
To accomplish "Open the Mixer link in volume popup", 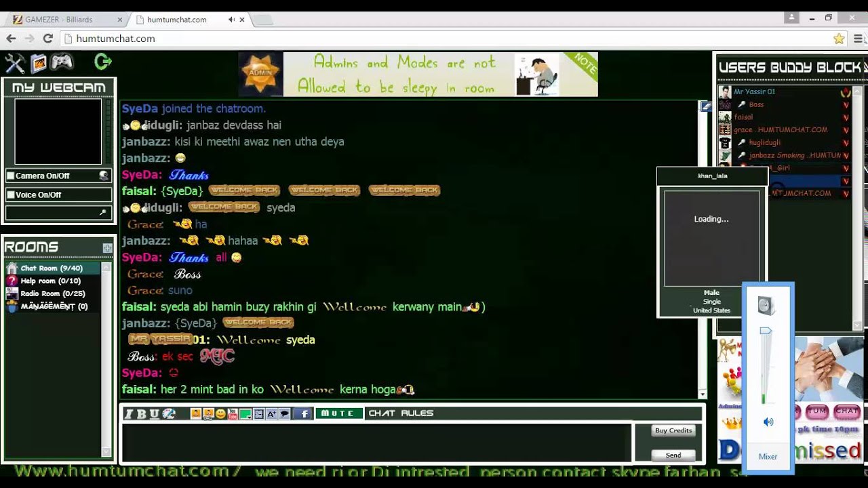I will 768,457.
